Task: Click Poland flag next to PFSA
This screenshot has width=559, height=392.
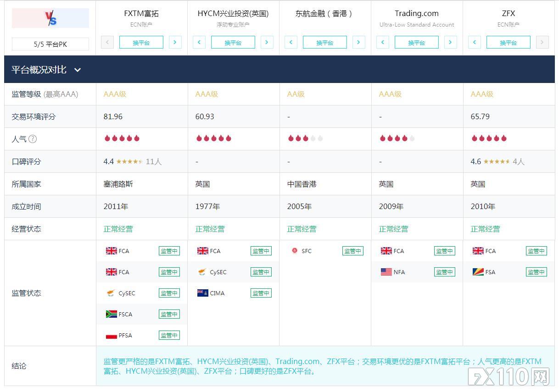Action: (112, 335)
